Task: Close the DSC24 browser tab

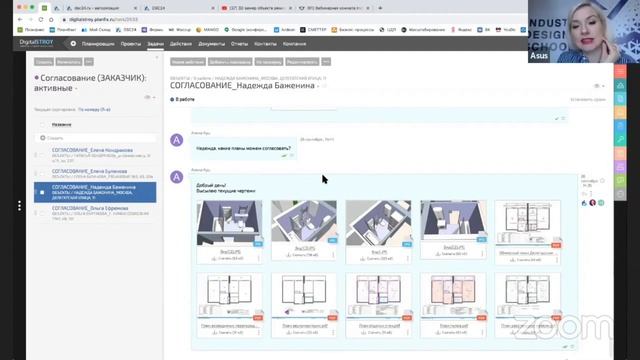Action: click(213, 8)
